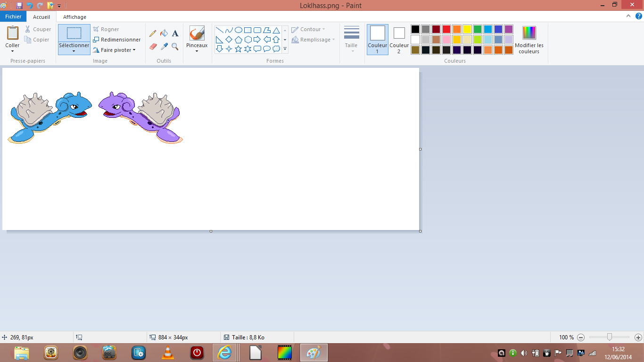The width and height of the screenshot is (644, 362).
Task: Click the purple Lokhlass drawing on canvas
Action: point(140,118)
